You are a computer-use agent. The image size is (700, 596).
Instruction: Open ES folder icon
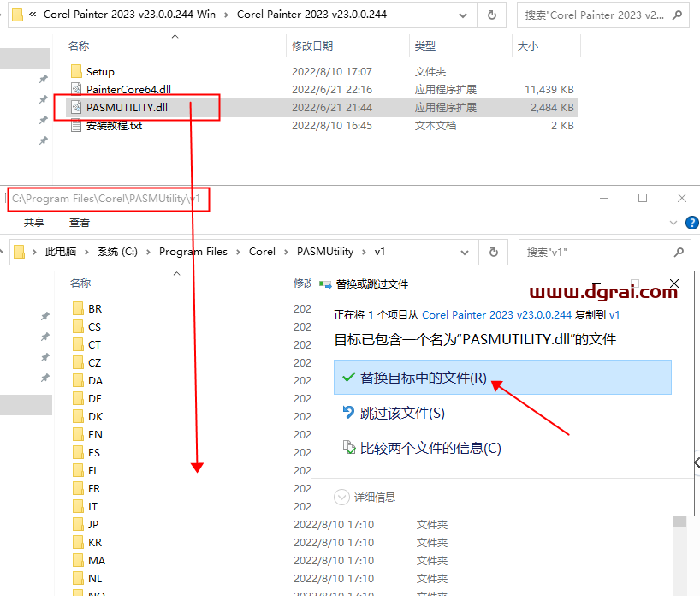coord(78,453)
